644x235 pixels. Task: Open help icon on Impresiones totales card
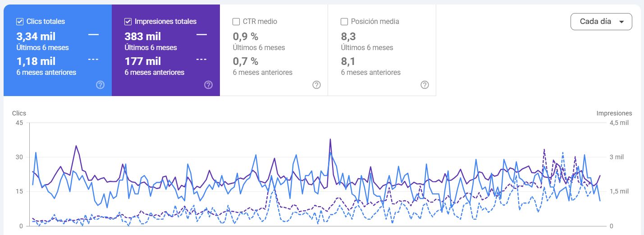point(209,85)
